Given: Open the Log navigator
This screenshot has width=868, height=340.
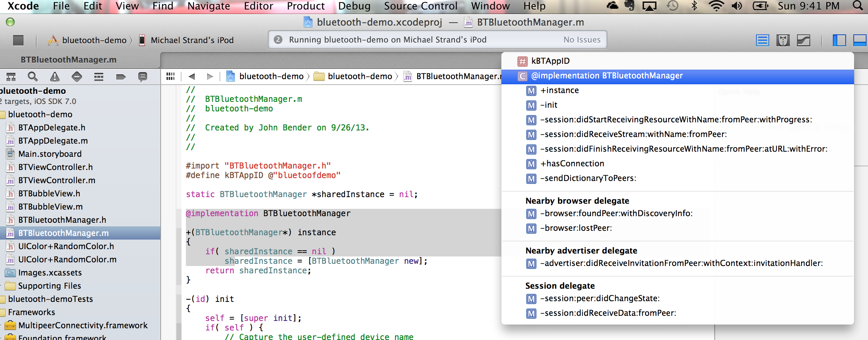Looking at the screenshot, I should (x=143, y=77).
